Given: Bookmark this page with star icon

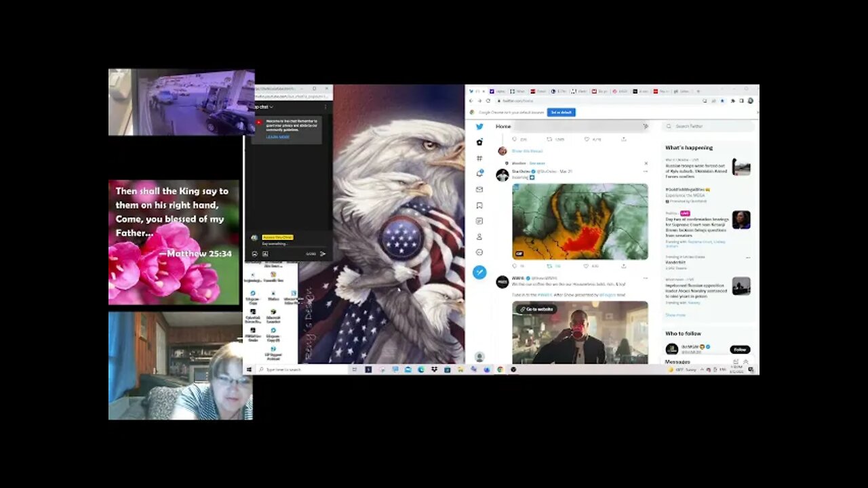Looking at the screenshot, I should [x=723, y=100].
